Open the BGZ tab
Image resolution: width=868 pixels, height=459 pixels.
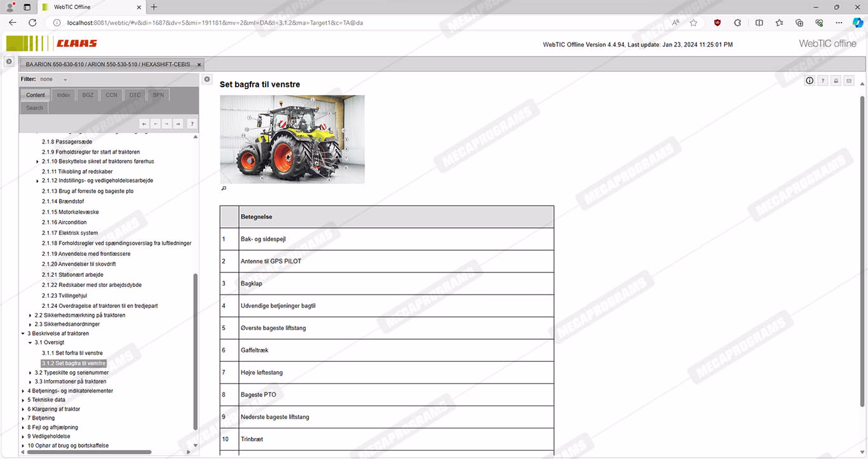88,95
